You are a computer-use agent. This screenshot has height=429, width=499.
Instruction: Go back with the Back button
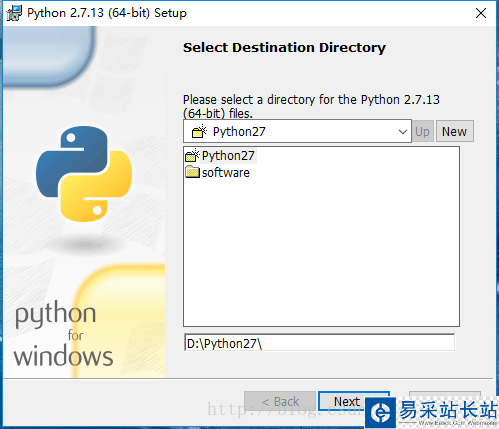coord(280,401)
